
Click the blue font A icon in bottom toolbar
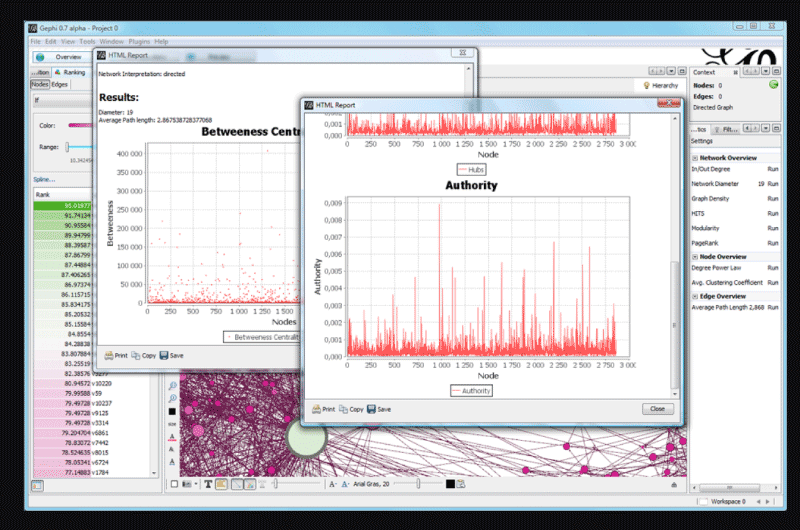(x=345, y=484)
